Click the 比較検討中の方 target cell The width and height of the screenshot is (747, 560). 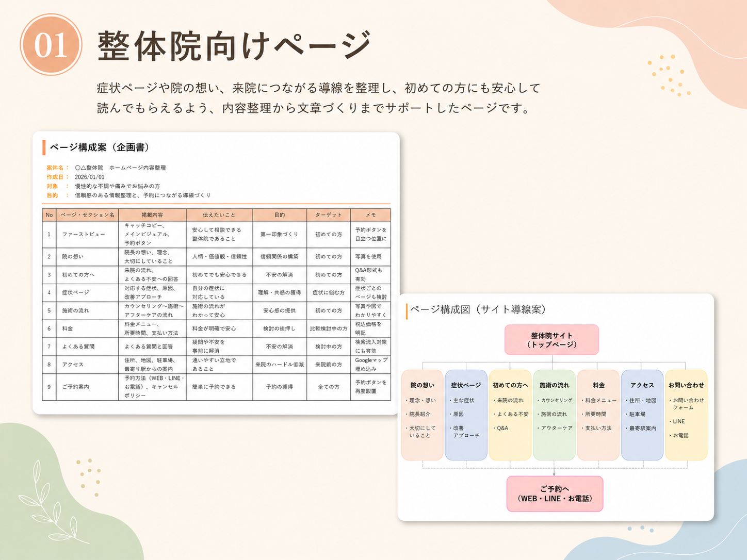pos(329,328)
